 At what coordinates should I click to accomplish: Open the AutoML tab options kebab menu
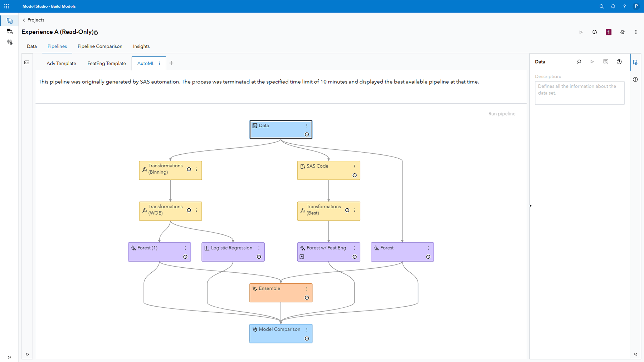point(160,63)
